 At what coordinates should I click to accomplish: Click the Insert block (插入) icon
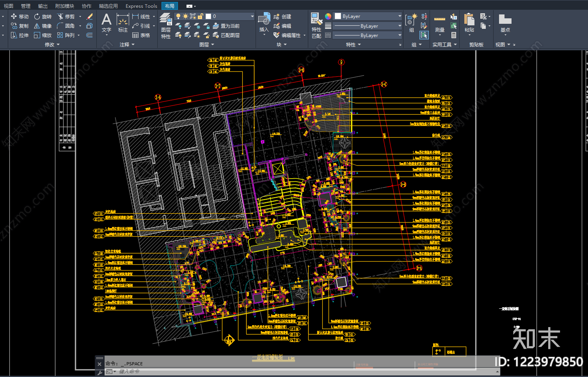pos(264,19)
